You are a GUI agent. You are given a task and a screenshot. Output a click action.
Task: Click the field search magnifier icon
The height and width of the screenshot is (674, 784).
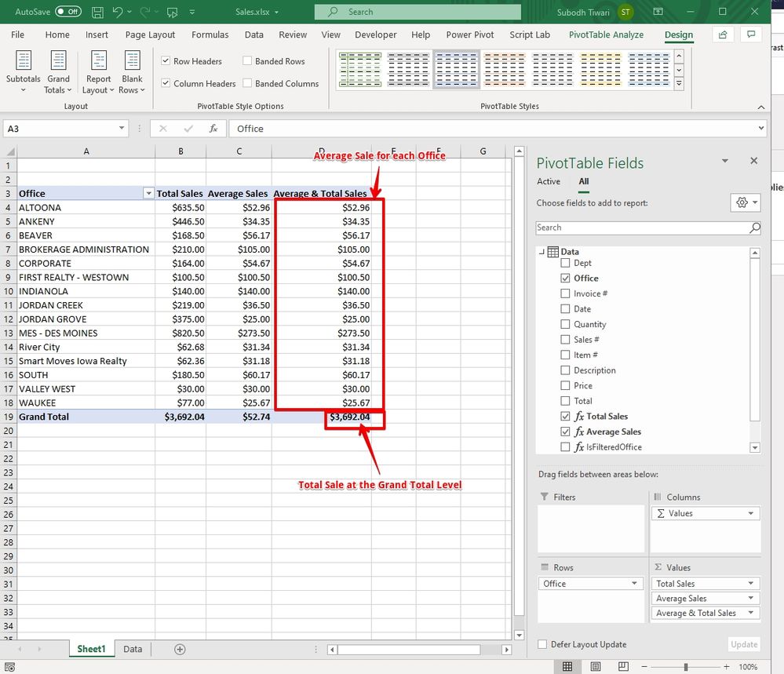pos(754,228)
